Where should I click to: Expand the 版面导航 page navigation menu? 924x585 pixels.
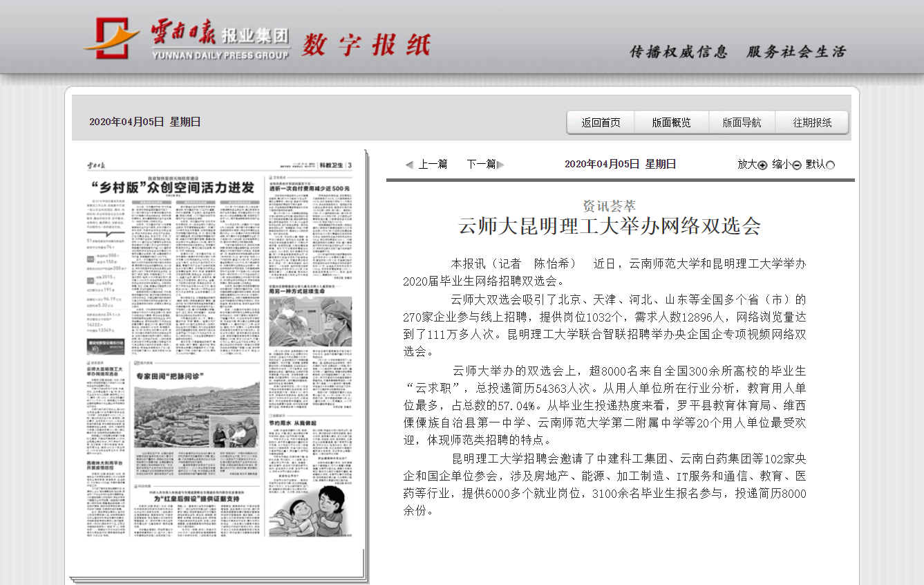click(742, 122)
